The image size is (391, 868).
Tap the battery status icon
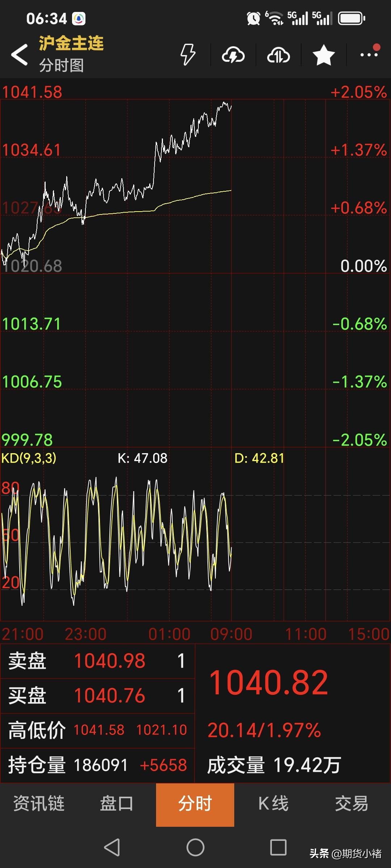click(352, 18)
